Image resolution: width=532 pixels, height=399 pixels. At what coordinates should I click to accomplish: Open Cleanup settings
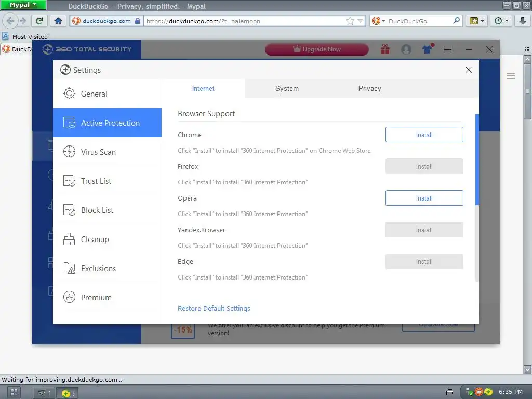107,239
